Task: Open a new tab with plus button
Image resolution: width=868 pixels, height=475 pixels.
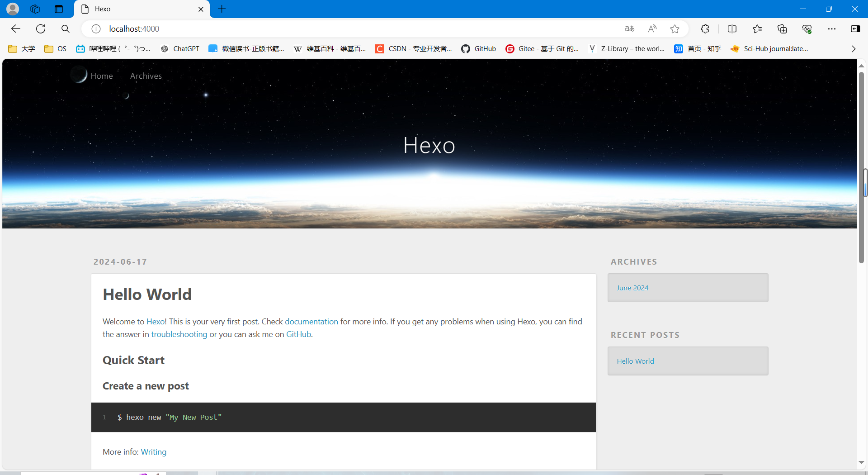Action: coord(222,9)
